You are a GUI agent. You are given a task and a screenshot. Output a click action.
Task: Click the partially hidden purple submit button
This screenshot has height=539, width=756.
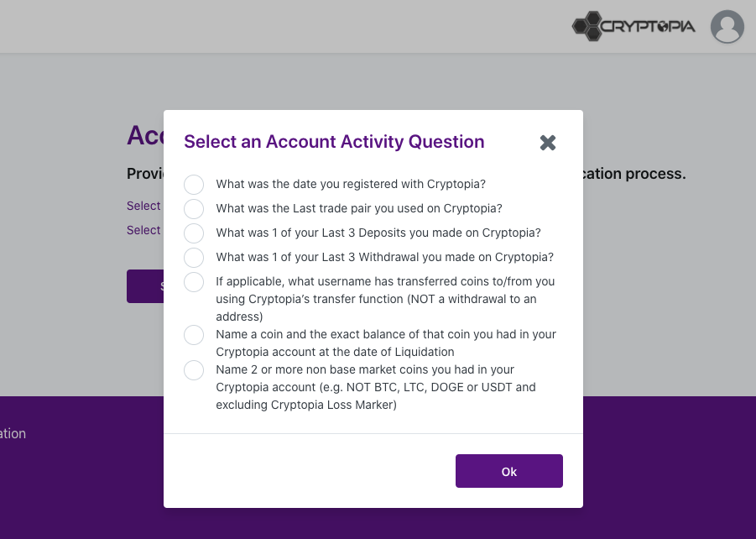(145, 286)
